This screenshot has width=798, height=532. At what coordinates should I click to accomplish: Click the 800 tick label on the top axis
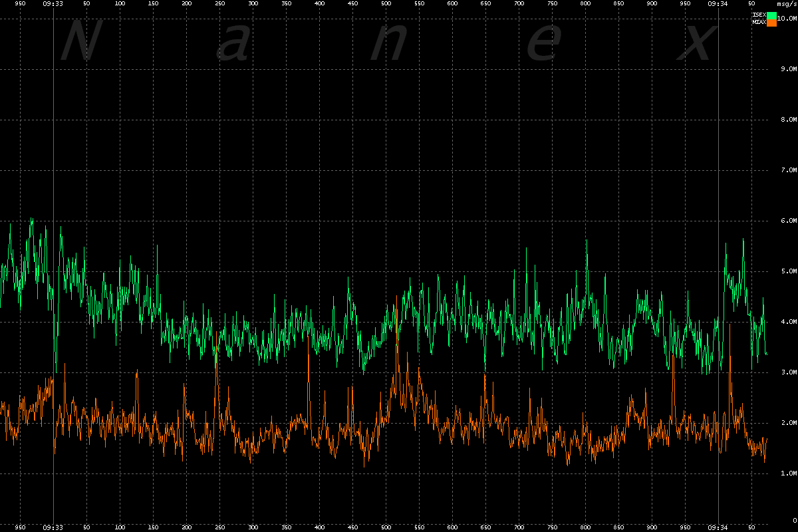click(x=585, y=4)
